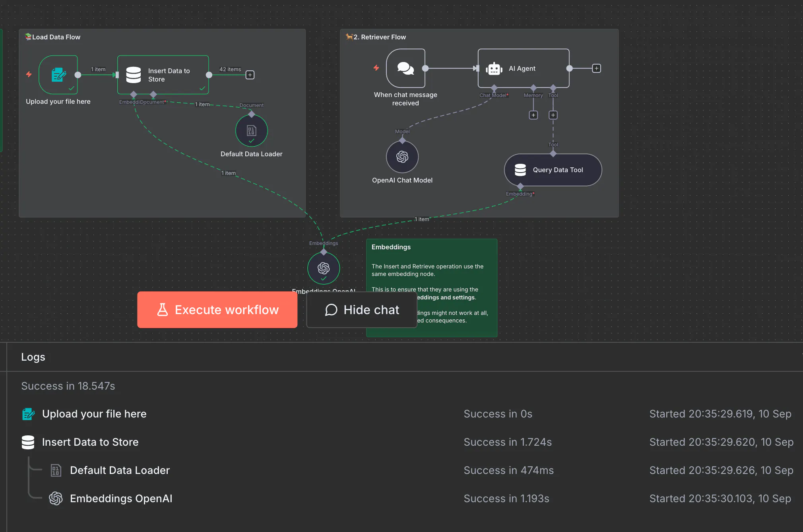This screenshot has width=803, height=532.
Task: Add a Tool connection plus under AI Agent
Action: pos(553,115)
